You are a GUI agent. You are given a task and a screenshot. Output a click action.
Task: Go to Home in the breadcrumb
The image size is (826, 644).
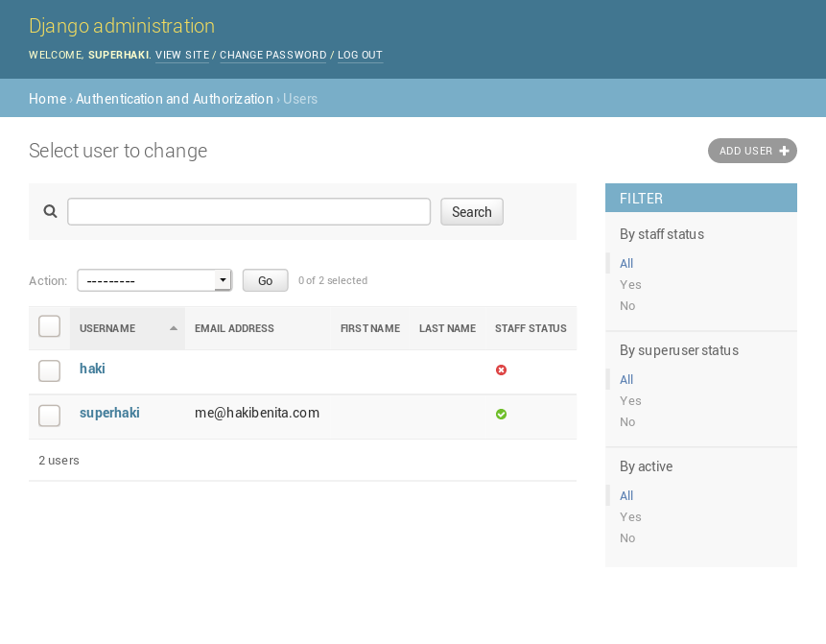tap(47, 99)
